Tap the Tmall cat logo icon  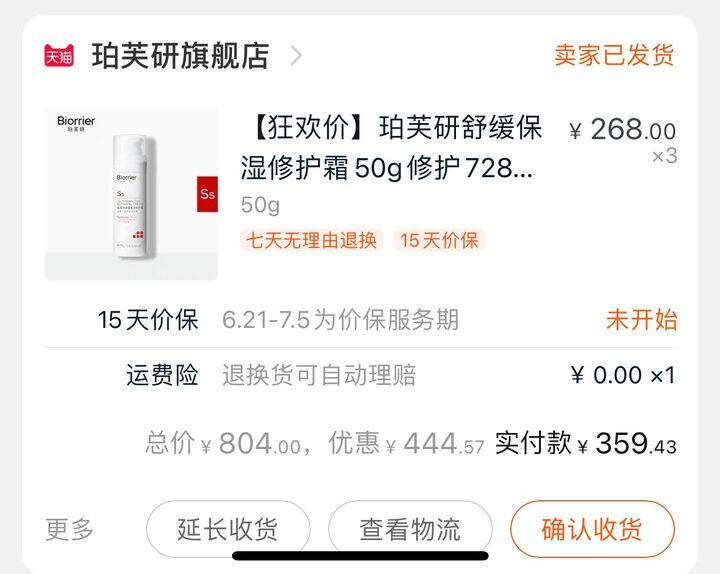tap(59, 56)
